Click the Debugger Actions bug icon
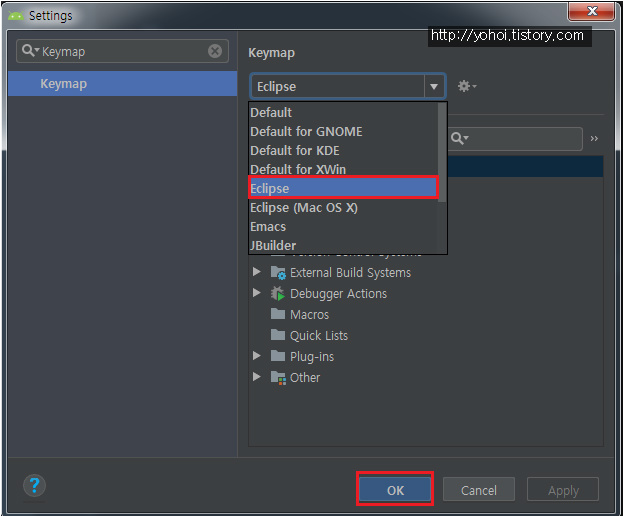 [x=278, y=294]
